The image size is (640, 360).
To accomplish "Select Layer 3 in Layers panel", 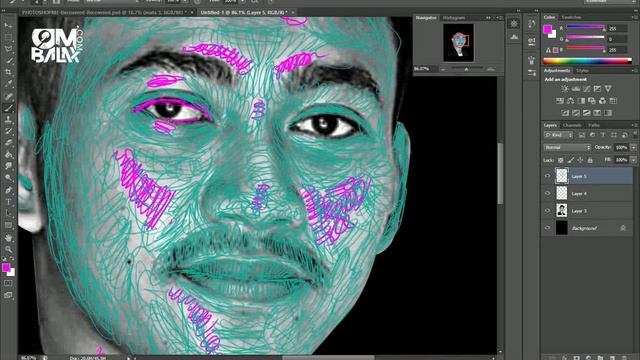I will click(588, 211).
